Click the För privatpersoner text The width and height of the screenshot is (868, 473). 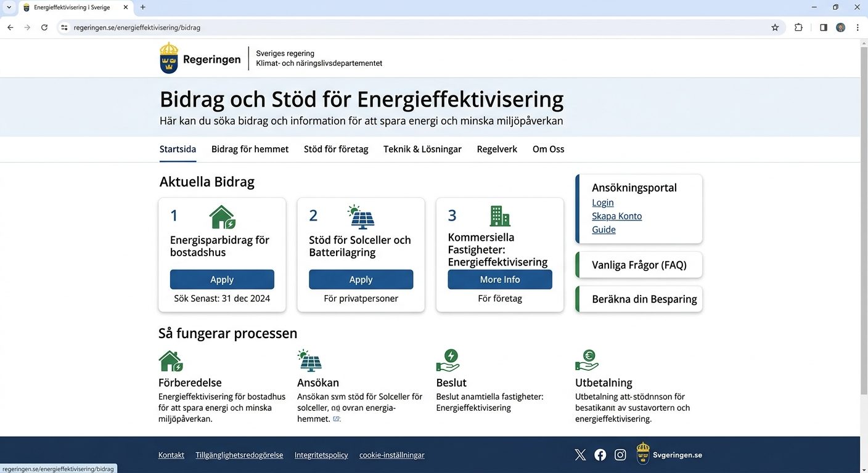[361, 299]
